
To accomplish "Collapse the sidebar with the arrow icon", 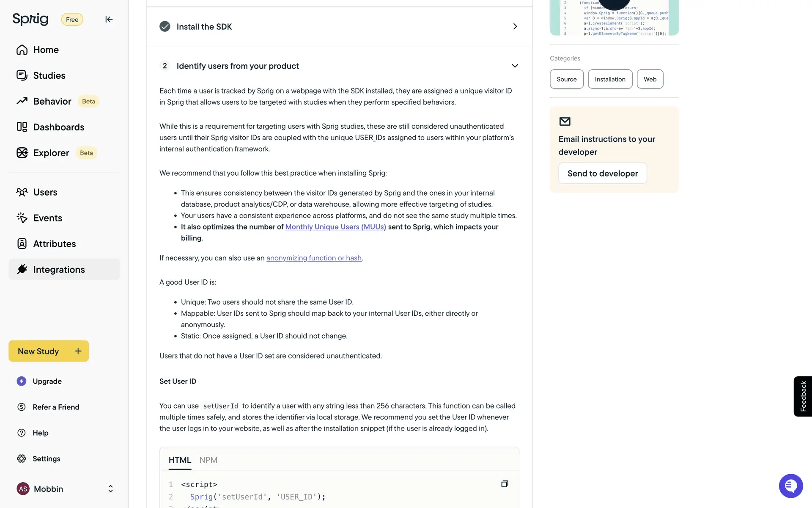I will tap(109, 19).
